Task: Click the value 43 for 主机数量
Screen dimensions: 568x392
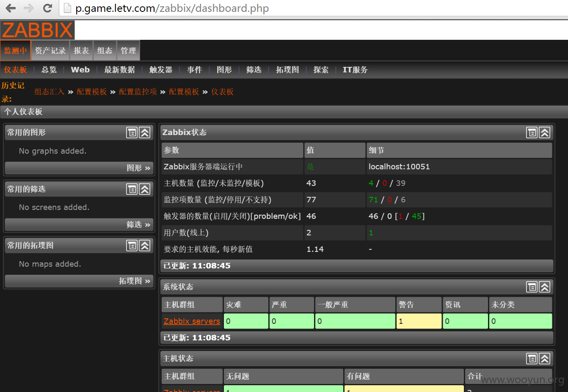Action: pos(311,183)
